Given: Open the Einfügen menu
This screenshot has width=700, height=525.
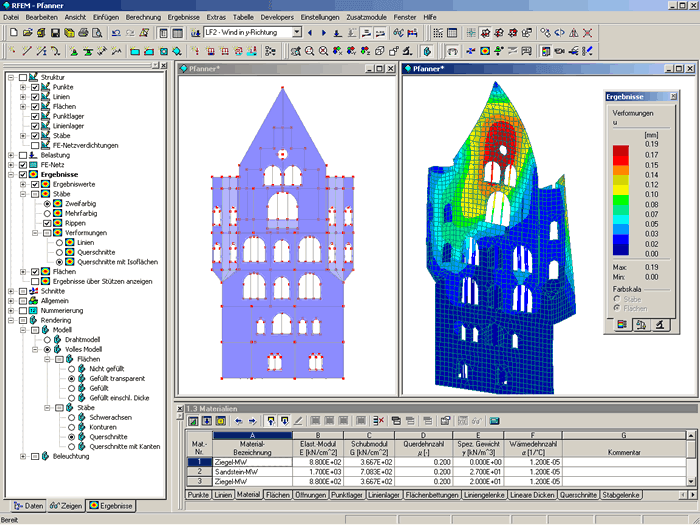Looking at the screenshot, I should [x=106, y=17].
